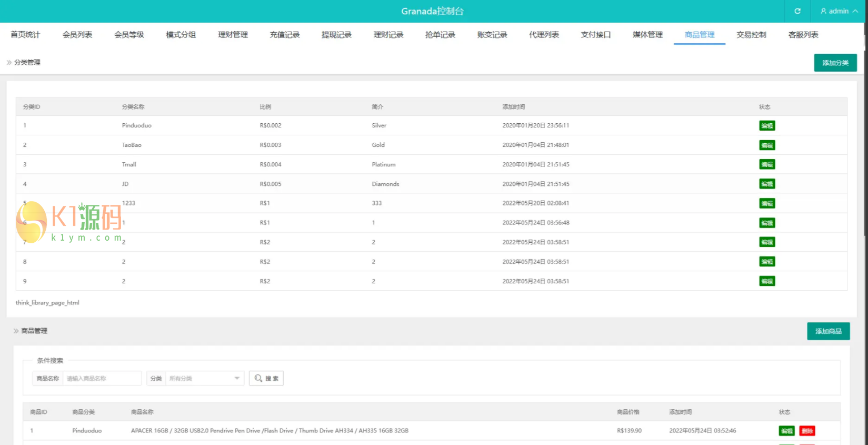Click the refresh icon in header

[x=797, y=11]
